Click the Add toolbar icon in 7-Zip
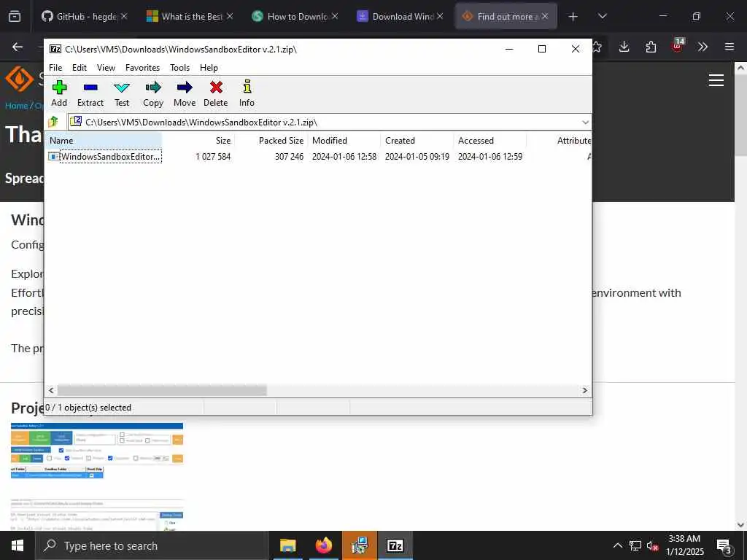The image size is (747, 560). coord(59,93)
